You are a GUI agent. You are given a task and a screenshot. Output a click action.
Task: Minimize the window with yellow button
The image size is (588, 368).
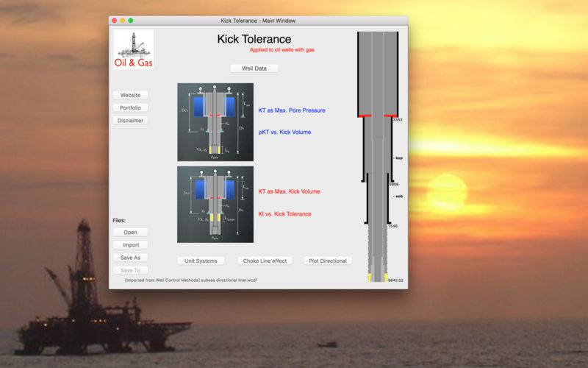tap(123, 21)
